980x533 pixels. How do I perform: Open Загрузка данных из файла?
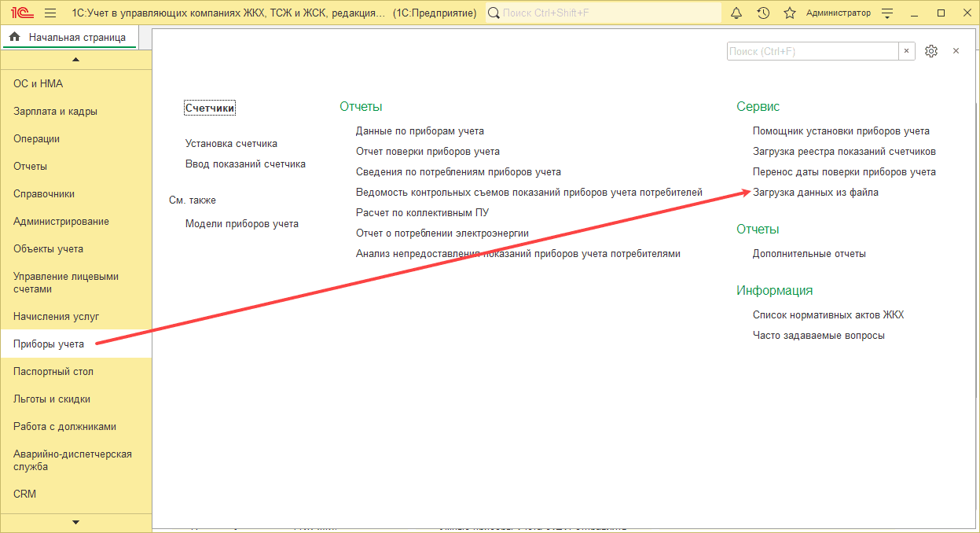pyautogui.click(x=815, y=193)
